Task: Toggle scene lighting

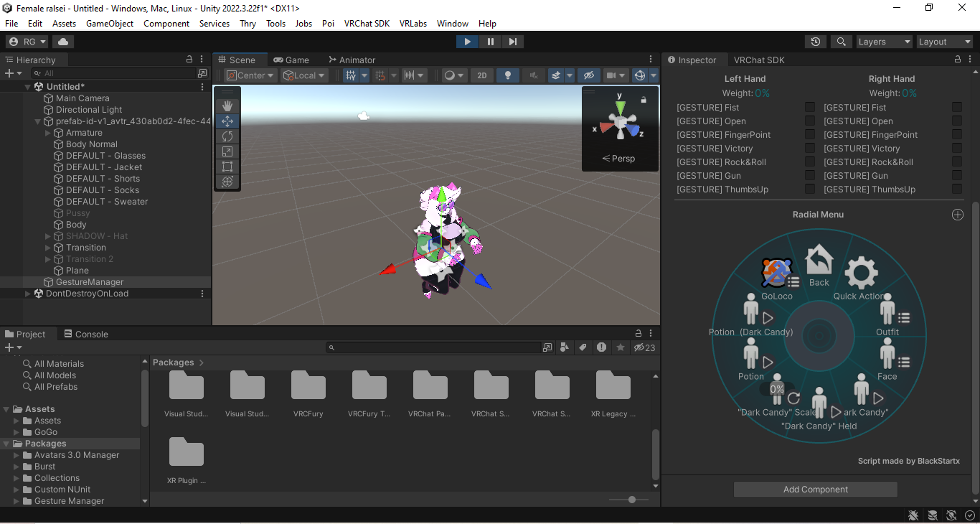Action: point(508,75)
